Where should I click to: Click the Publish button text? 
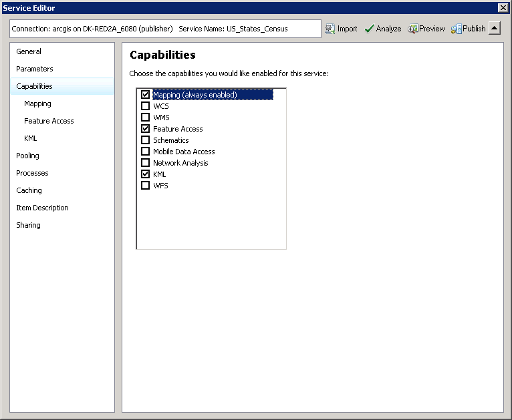[x=474, y=29]
